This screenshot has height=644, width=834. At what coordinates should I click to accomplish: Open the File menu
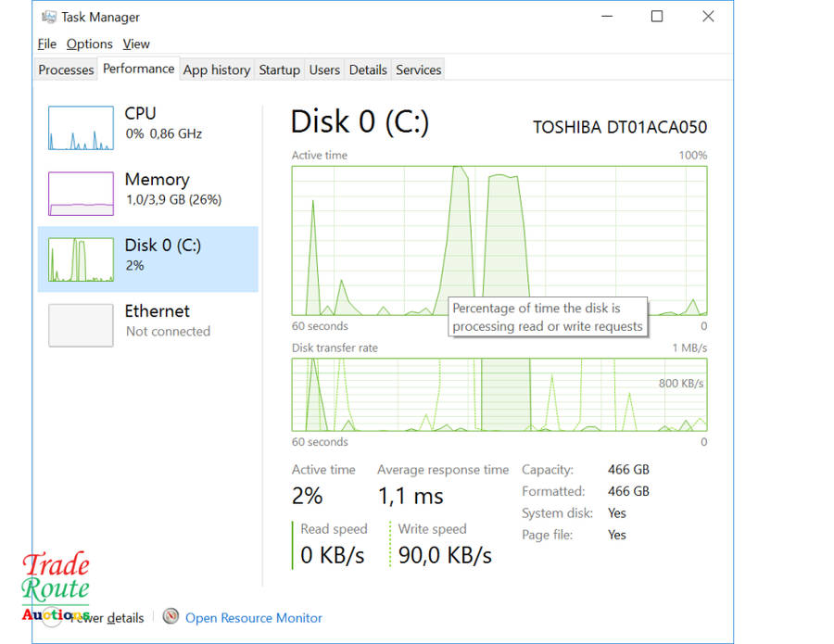47,44
